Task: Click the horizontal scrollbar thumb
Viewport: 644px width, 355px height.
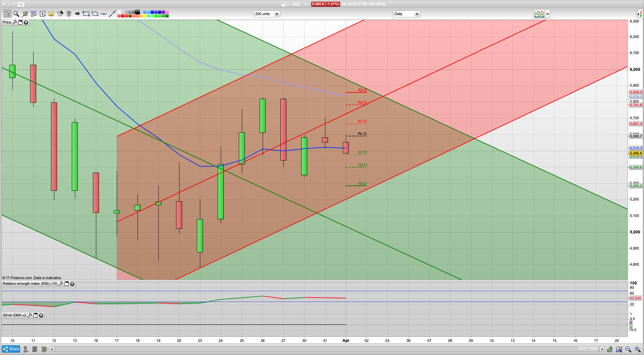Action: click(588, 349)
